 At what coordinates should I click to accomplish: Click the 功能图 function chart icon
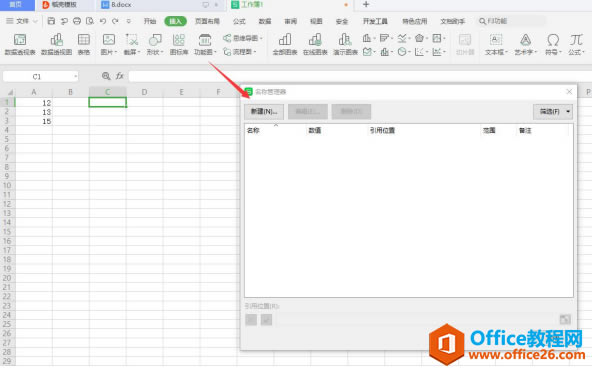coord(205,45)
